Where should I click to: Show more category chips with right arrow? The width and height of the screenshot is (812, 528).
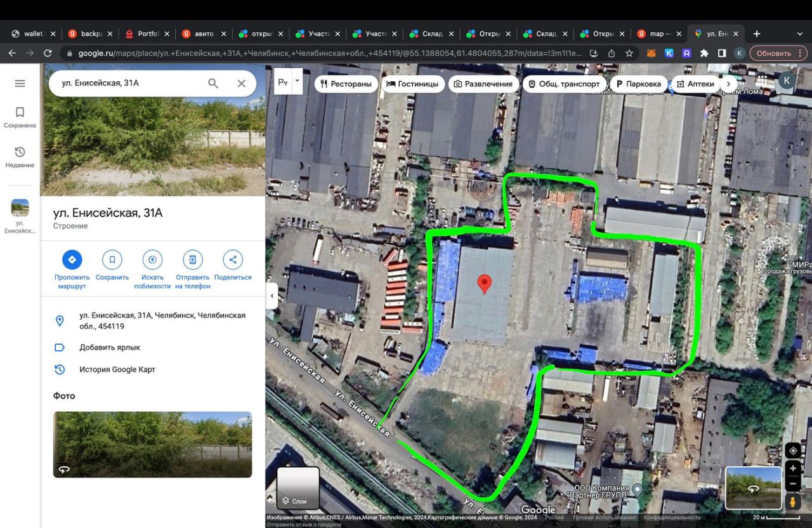[729, 84]
